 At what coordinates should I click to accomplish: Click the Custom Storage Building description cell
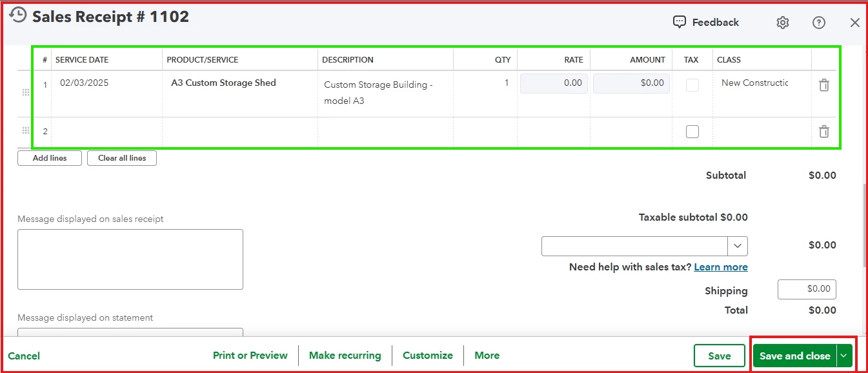(x=386, y=94)
